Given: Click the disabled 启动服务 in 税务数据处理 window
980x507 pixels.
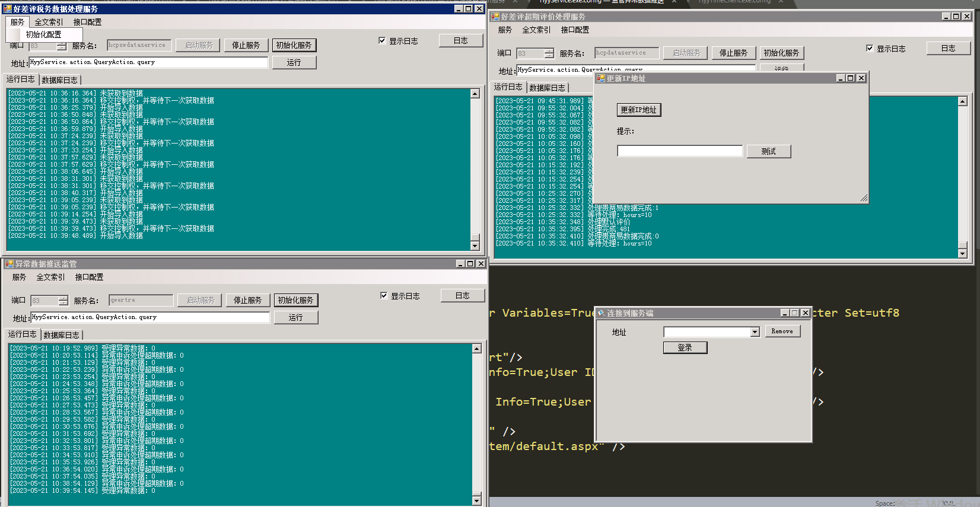Looking at the screenshot, I should point(198,45).
